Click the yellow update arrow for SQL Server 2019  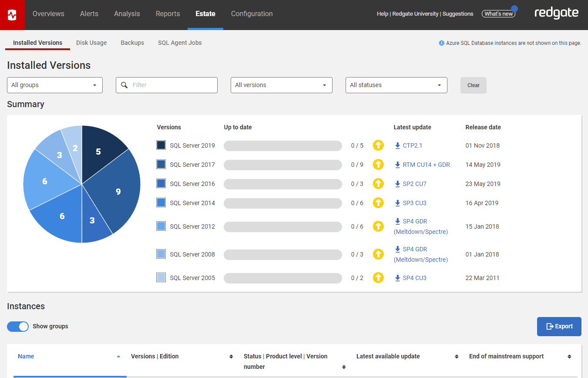[x=378, y=145]
